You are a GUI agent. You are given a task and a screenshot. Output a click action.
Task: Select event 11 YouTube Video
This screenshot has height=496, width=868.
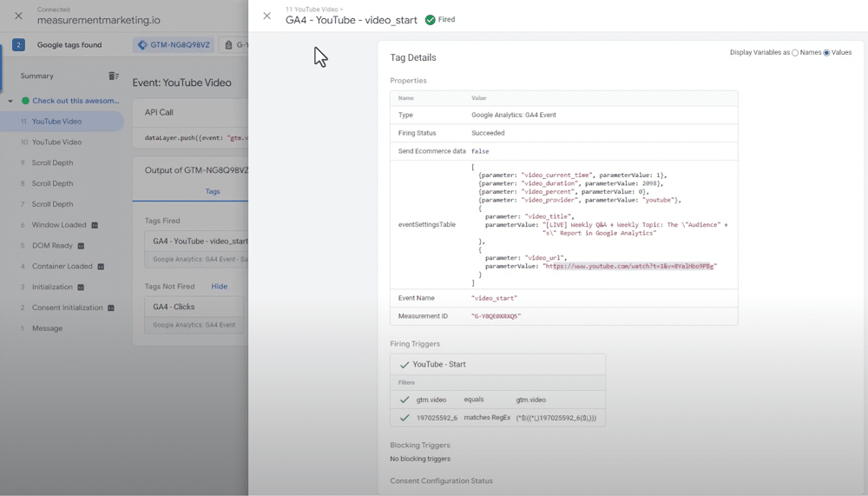[x=62, y=122]
